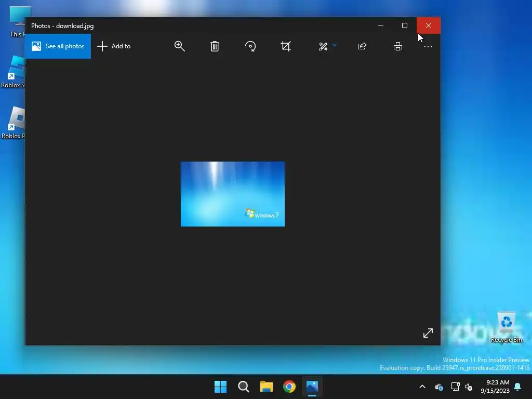Open notifications bell icon
Screen dimensions: 532x399
pos(518,387)
